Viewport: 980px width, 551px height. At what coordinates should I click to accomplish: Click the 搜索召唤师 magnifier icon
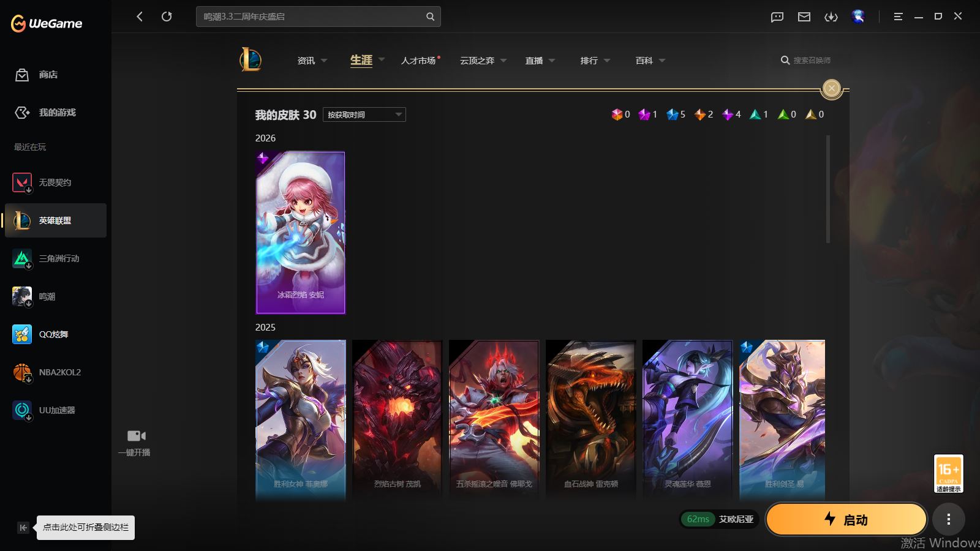785,61
